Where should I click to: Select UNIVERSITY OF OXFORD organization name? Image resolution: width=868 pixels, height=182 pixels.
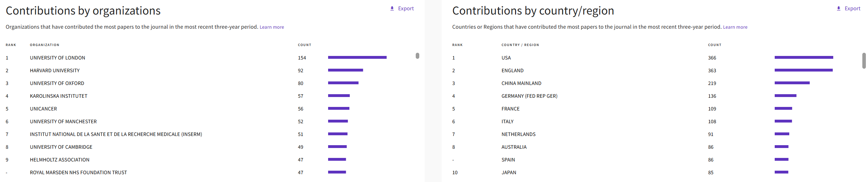point(57,83)
